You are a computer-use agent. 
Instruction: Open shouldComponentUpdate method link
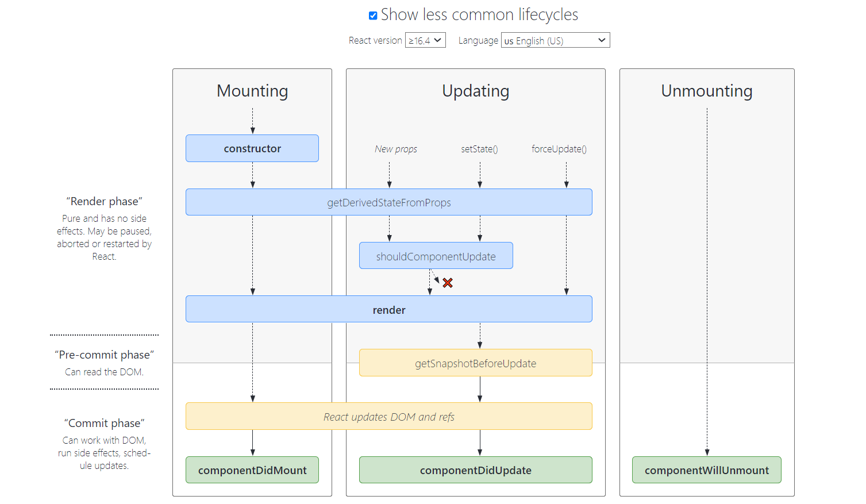pos(436,256)
